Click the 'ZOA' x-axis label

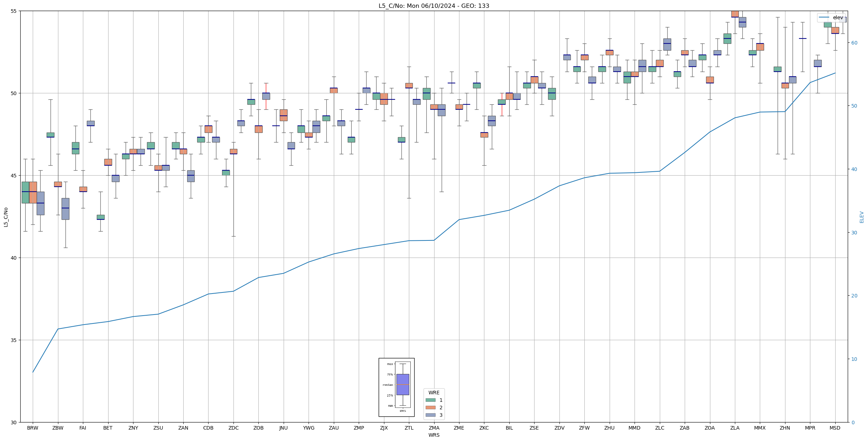(710, 428)
